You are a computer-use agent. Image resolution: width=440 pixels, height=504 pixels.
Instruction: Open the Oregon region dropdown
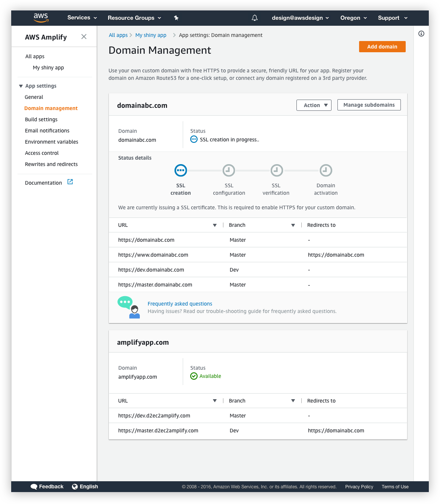(x=354, y=18)
